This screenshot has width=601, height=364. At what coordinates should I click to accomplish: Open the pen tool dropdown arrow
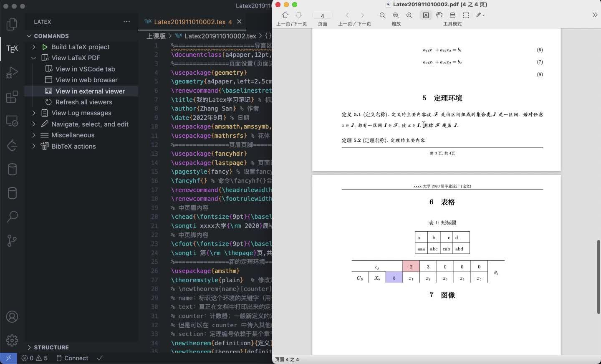click(x=484, y=15)
